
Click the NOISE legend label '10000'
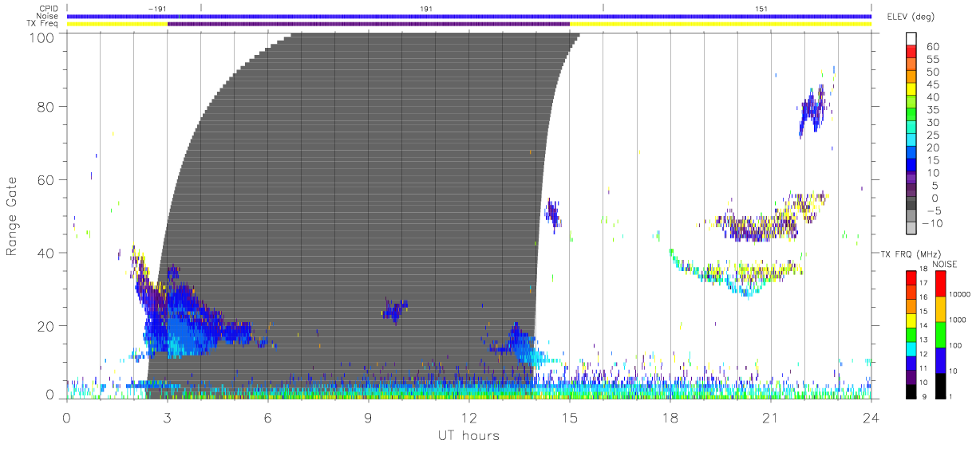[x=960, y=295]
